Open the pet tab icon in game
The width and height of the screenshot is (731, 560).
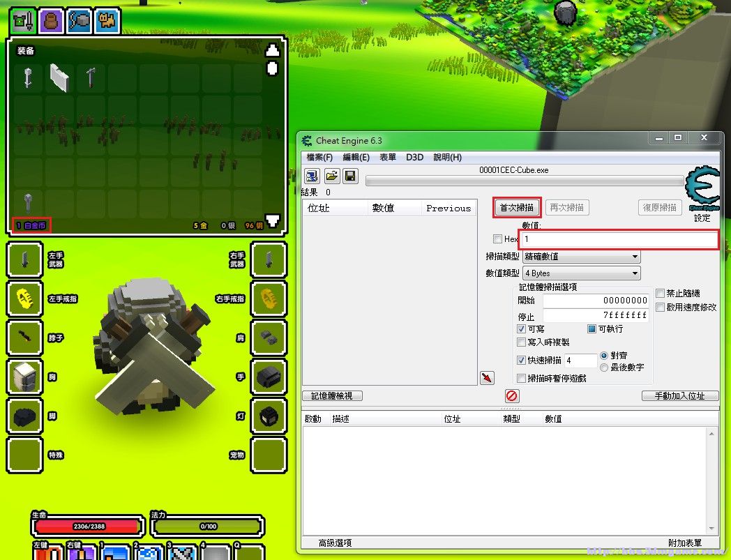point(107,20)
